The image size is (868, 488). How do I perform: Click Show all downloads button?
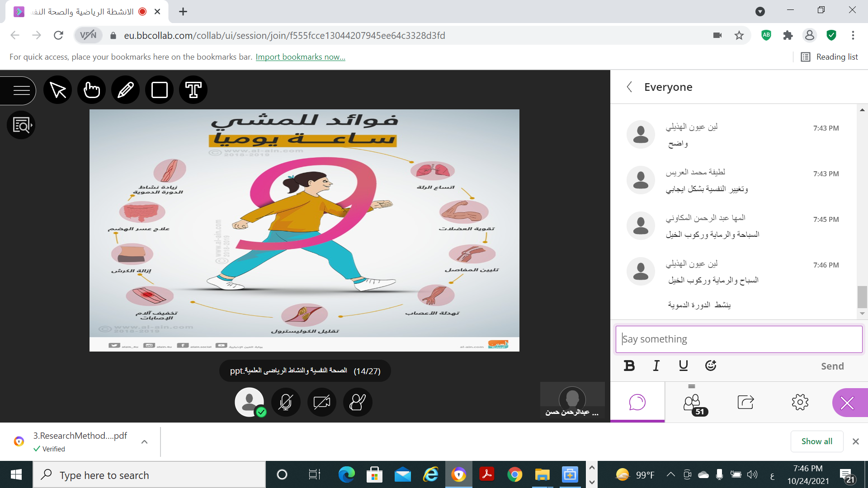pyautogui.click(x=816, y=441)
